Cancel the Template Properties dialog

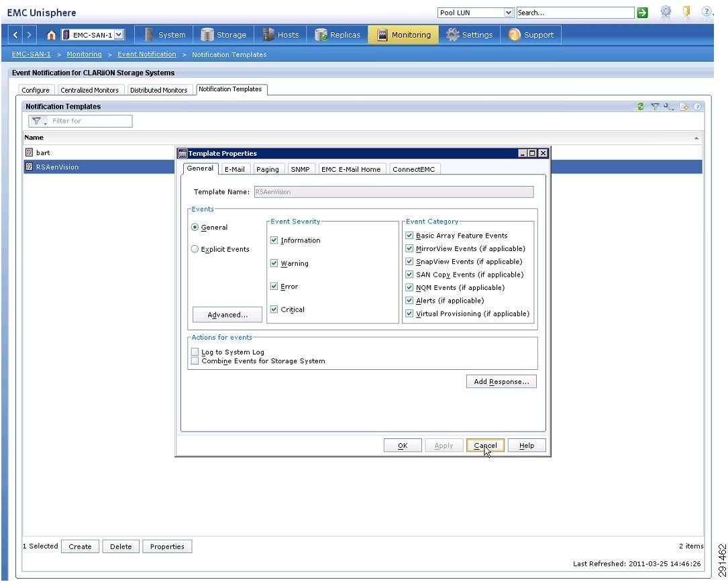pos(485,446)
